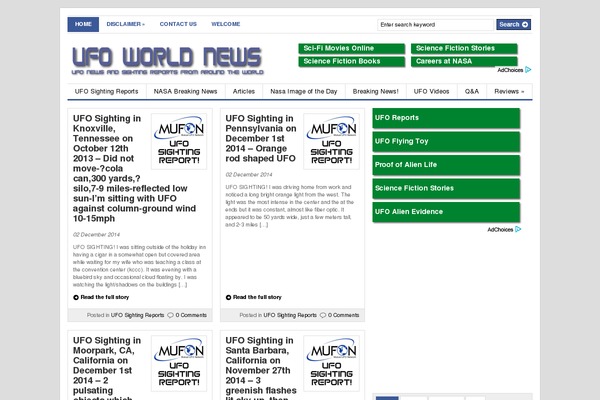Open the Sci-Fi Movies Online green link

click(350, 48)
